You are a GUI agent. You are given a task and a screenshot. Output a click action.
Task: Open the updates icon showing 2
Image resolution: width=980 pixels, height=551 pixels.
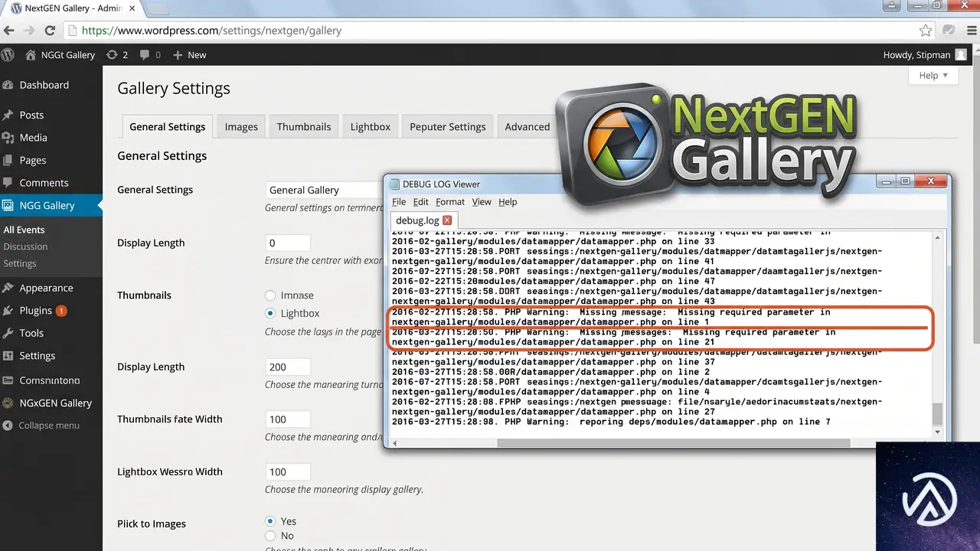117,55
